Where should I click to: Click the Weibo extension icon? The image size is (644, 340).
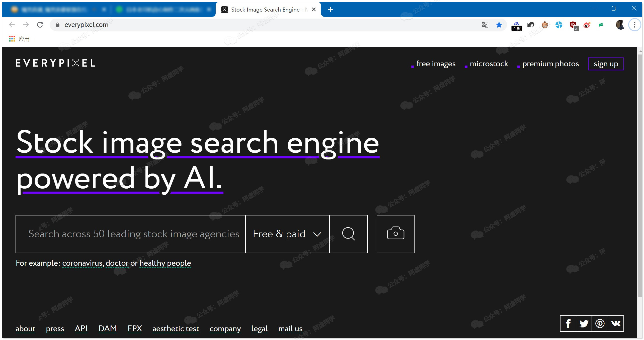[x=587, y=25]
